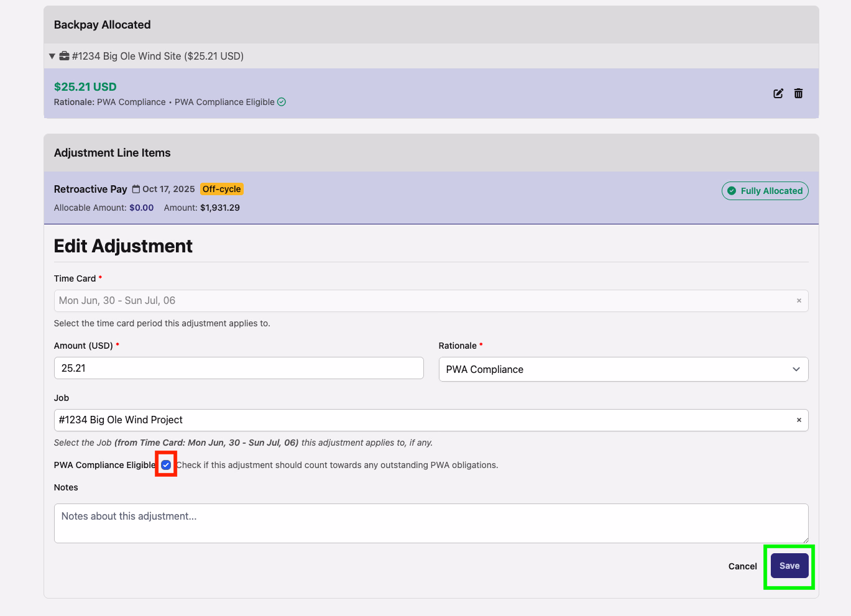Collapse the #1234 Big Ole Wind Site group
This screenshot has width=851, height=616.
[x=52, y=56]
